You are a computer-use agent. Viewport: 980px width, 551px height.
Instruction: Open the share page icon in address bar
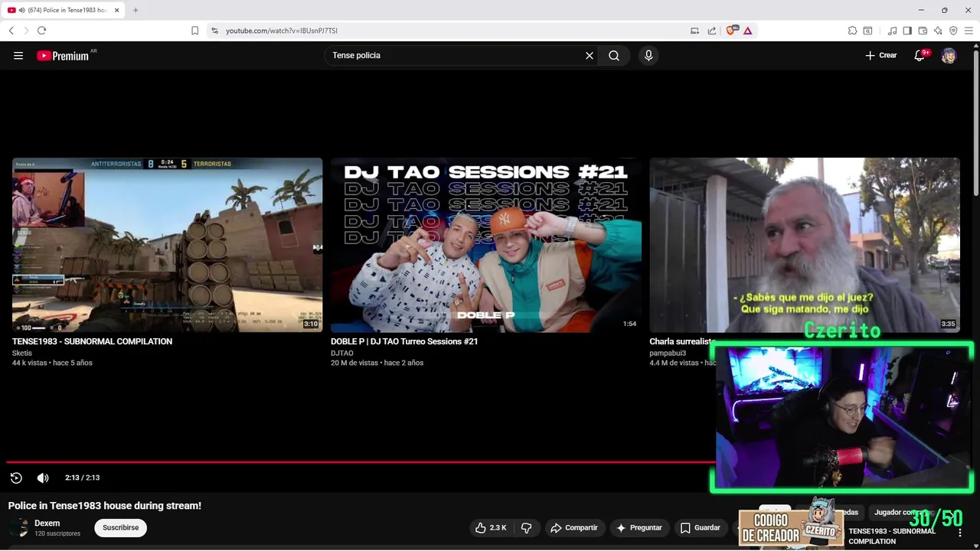[x=712, y=31]
